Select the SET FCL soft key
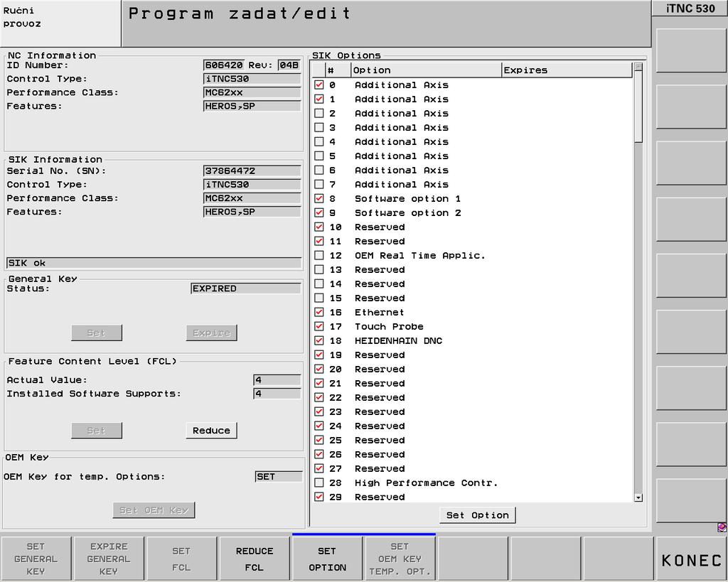 pyautogui.click(x=181, y=559)
